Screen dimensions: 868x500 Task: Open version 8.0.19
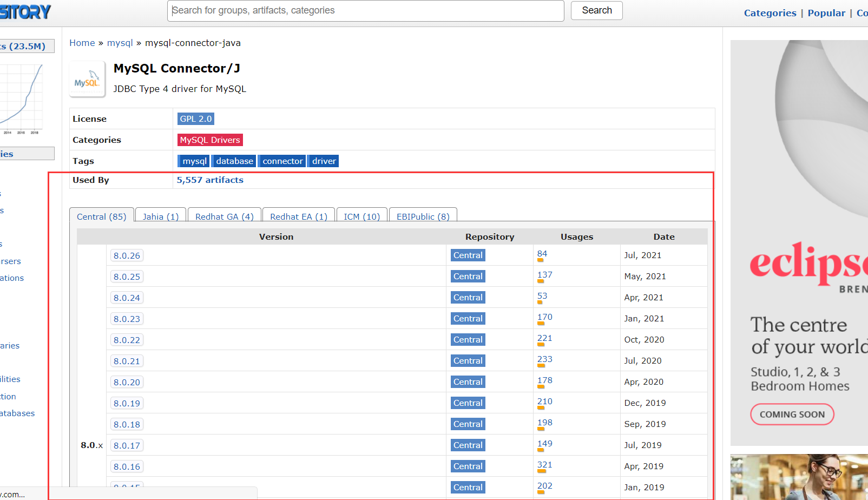click(x=127, y=403)
